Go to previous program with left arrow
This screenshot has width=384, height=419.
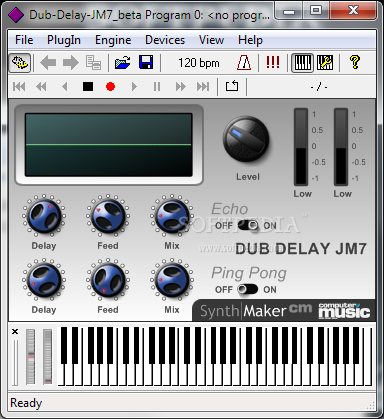(48, 63)
